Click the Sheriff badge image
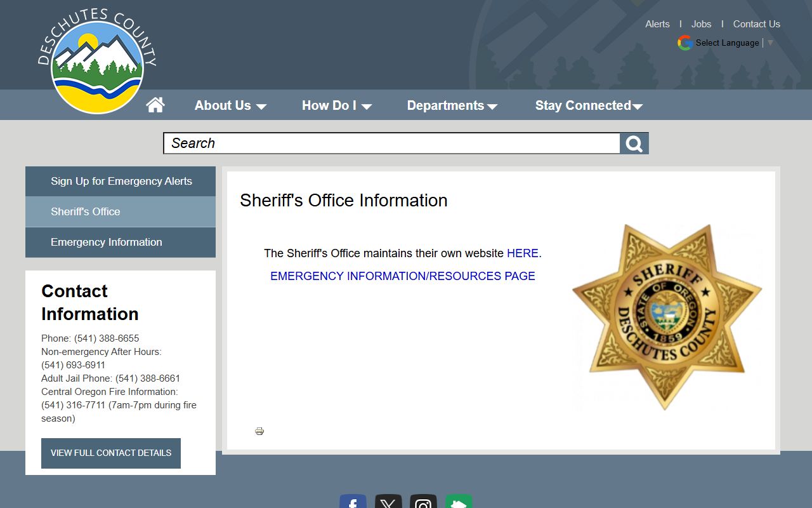This screenshot has height=508, width=812. pos(667,316)
